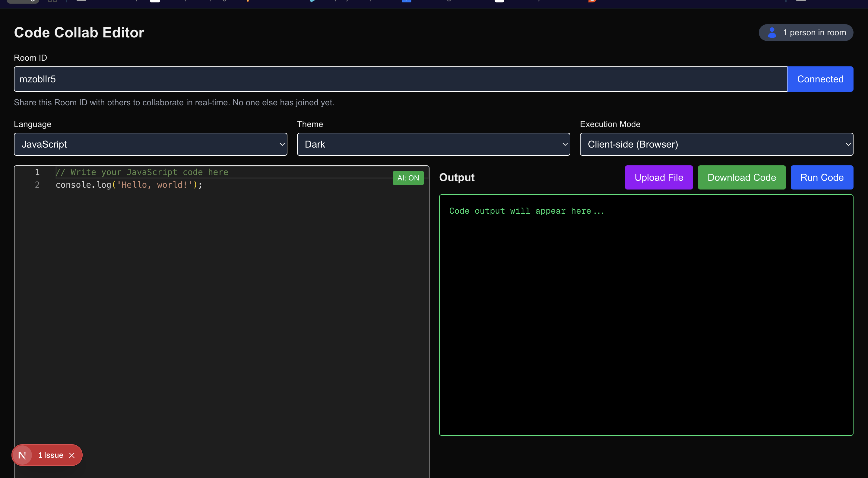868x478 pixels.
Task: Dismiss the 1 Issue badge with X
Action: 72,455
